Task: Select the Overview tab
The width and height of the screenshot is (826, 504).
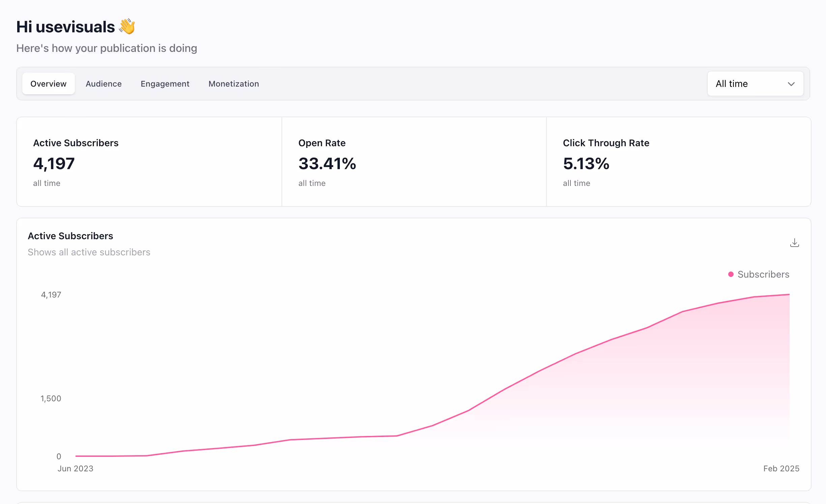Action: click(x=49, y=84)
